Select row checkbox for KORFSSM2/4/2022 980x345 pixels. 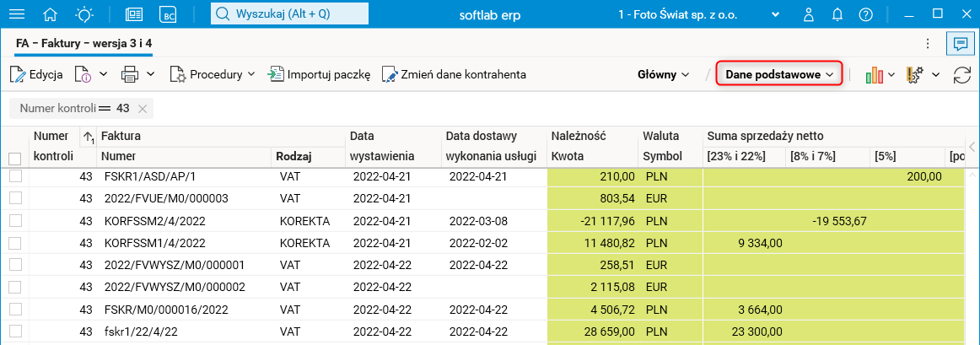point(14,220)
